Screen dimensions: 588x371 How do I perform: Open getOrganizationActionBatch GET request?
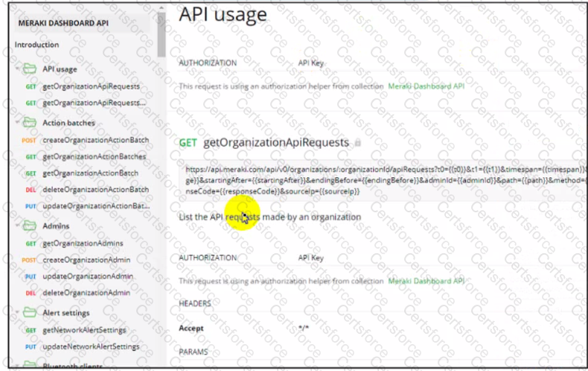[x=90, y=173]
